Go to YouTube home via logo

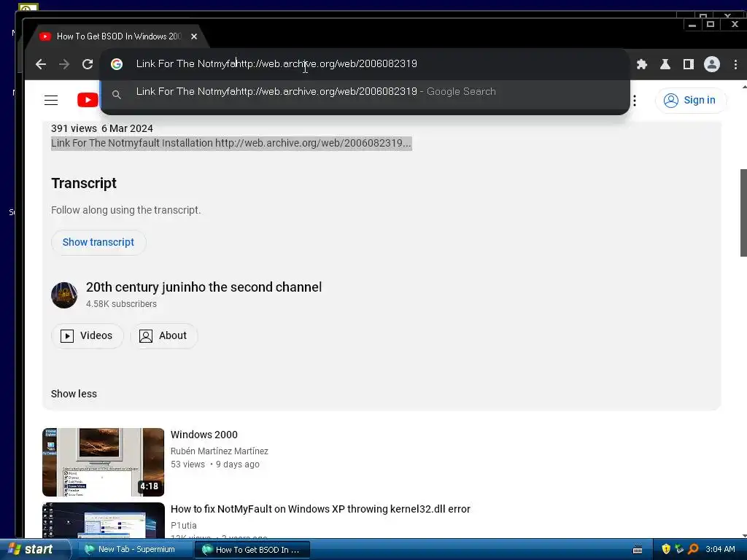click(x=88, y=100)
